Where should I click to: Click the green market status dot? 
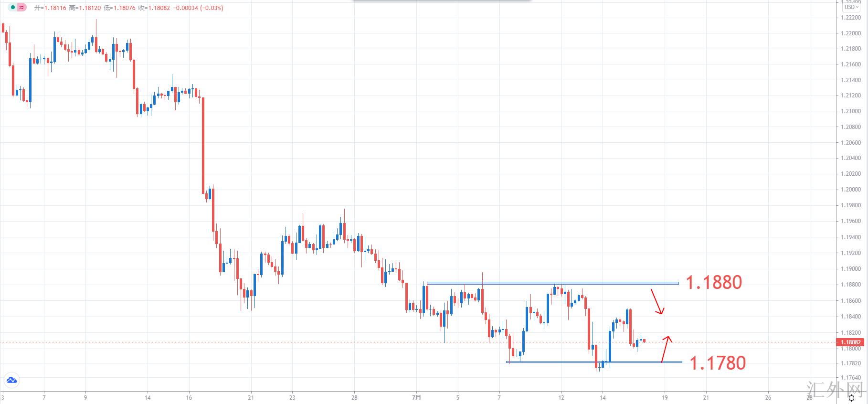coord(13,8)
